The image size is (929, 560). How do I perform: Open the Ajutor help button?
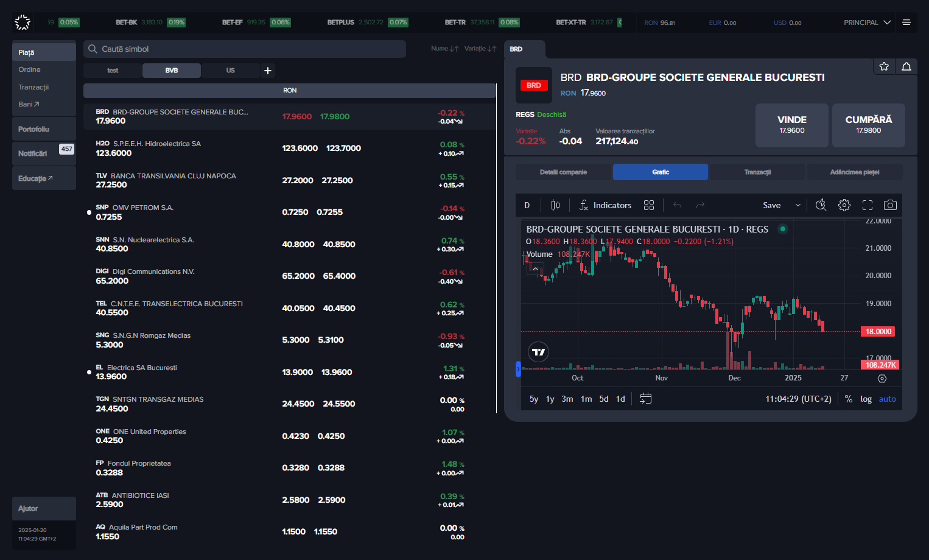[44, 508]
